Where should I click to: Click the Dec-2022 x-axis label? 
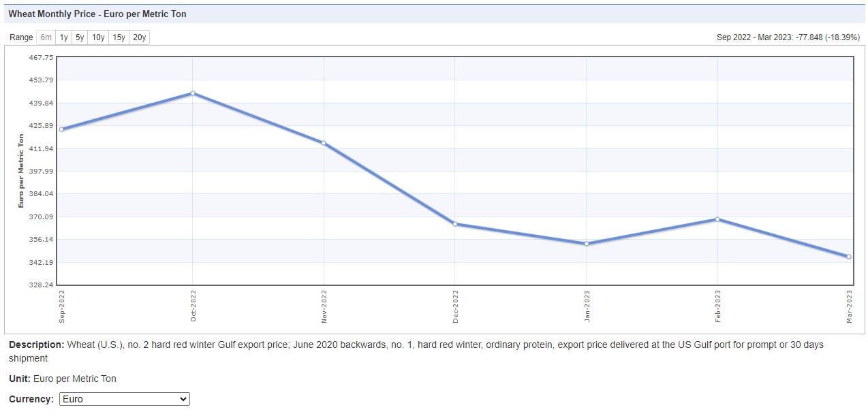456,306
